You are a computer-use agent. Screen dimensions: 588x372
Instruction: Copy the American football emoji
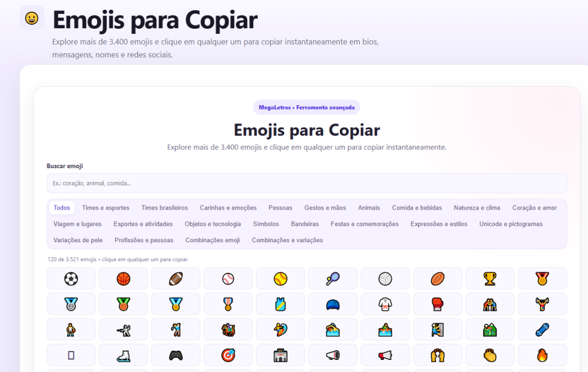click(176, 278)
